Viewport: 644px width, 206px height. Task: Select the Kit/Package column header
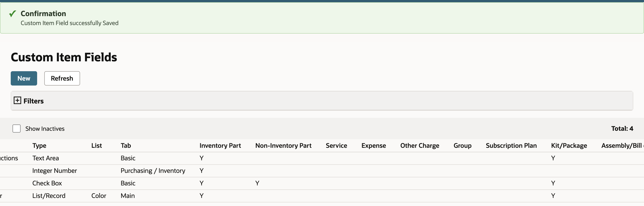coord(569,146)
